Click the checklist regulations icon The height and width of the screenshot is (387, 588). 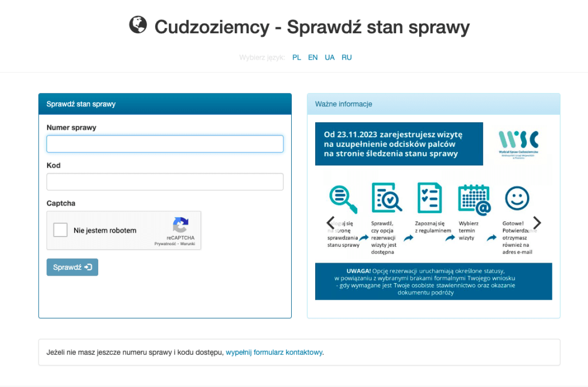pyautogui.click(x=430, y=198)
